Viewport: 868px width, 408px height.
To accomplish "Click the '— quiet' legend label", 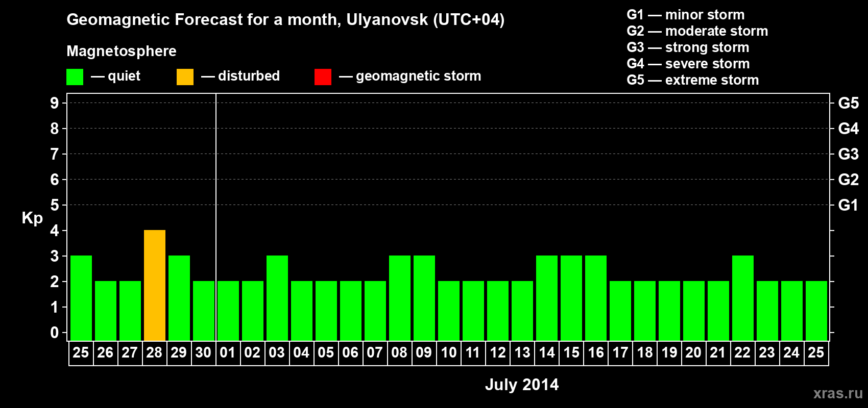I will point(115,76).
